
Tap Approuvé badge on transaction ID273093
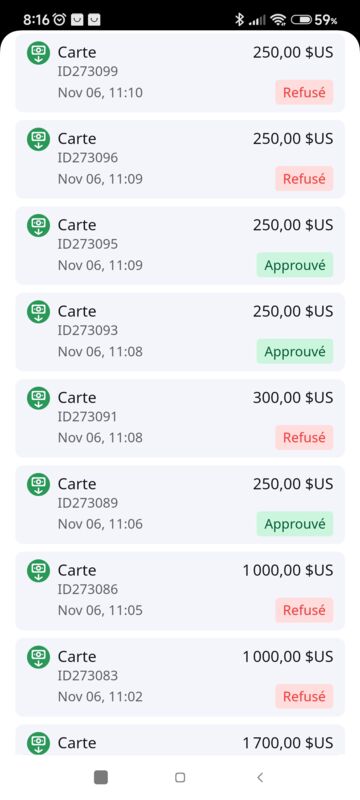click(295, 351)
